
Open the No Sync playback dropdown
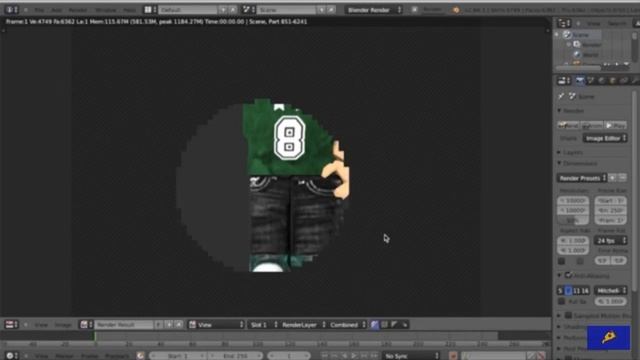(x=411, y=356)
